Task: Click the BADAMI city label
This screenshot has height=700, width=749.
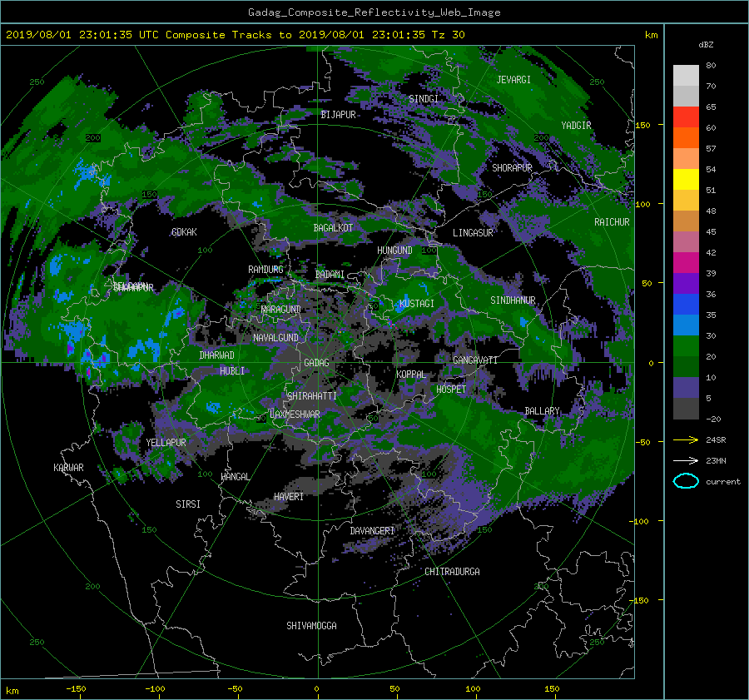Action: tap(330, 275)
